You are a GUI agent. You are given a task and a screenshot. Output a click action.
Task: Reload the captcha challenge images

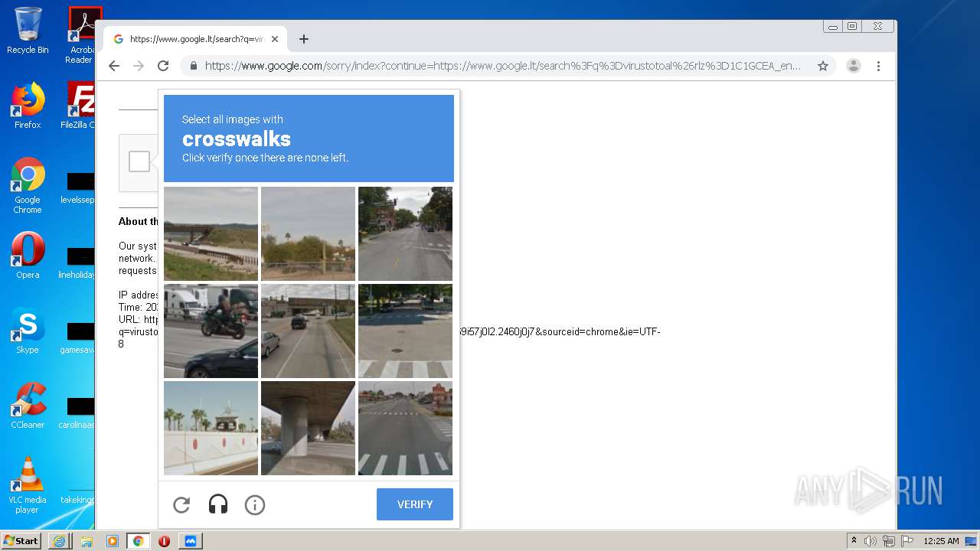(x=181, y=504)
